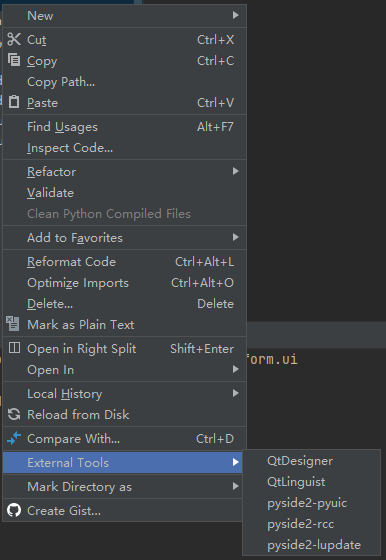The image size is (386, 560).
Task: Open the Add to Favorites submenu
Action: (124, 238)
